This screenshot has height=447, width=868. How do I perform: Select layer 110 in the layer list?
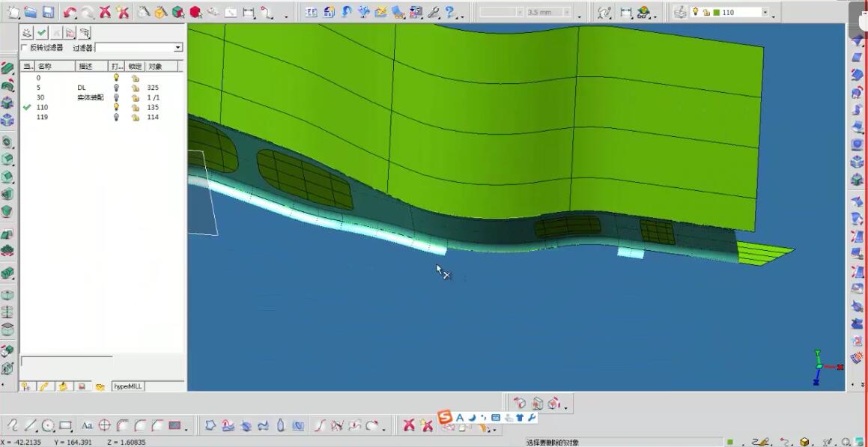(42, 107)
